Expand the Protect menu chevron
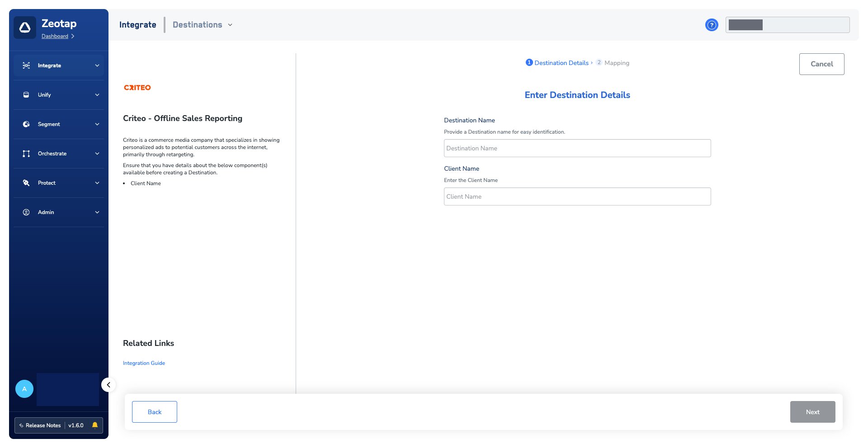This screenshot has height=448, width=868. click(x=97, y=183)
